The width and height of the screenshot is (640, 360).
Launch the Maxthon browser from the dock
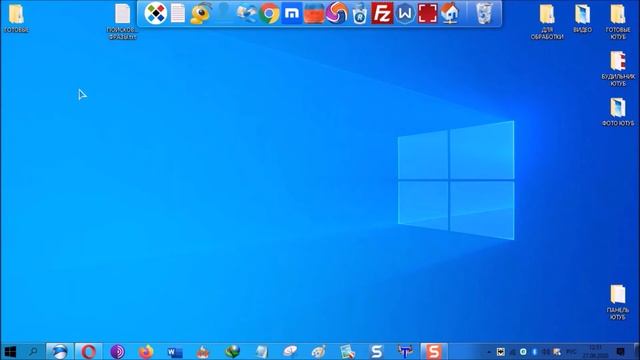tap(291, 13)
